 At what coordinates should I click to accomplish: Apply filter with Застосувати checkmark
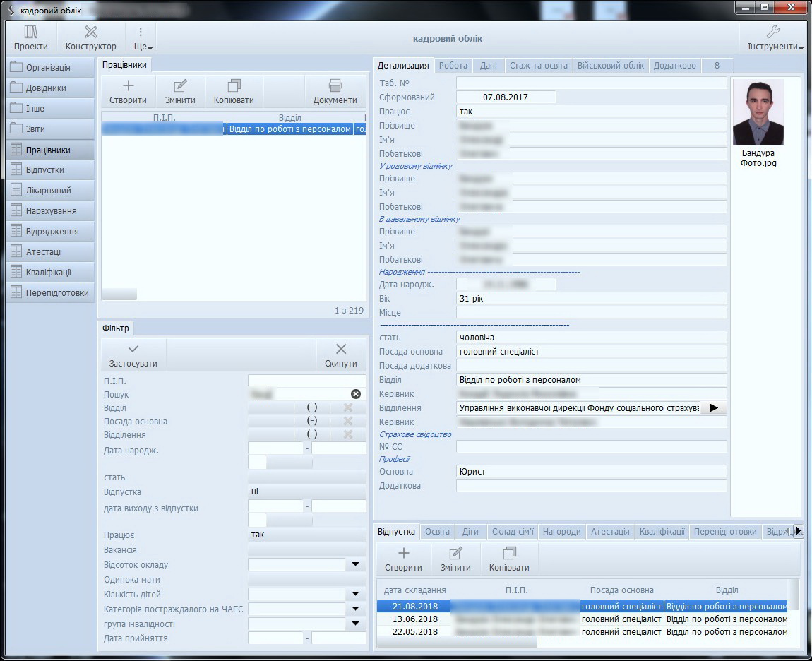(133, 355)
